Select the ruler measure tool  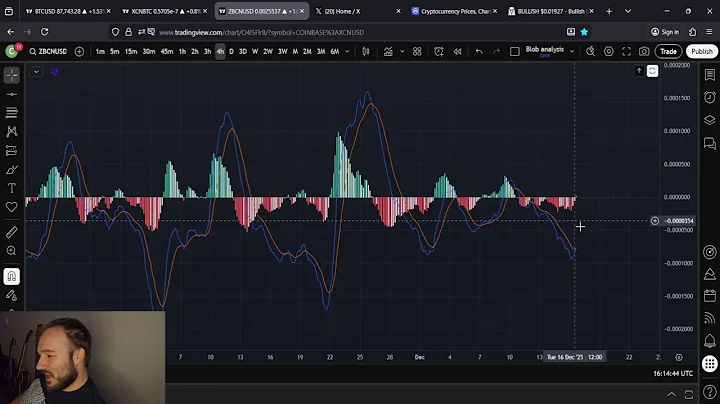(x=12, y=232)
